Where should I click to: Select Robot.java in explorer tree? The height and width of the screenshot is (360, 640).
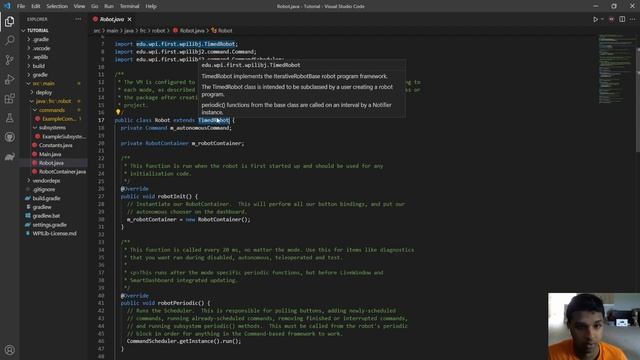(53, 163)
